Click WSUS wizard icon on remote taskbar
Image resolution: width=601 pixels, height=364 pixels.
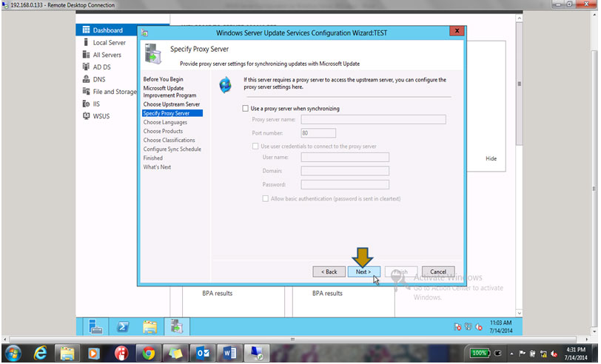pyautogui.click(x=177, y=326)
